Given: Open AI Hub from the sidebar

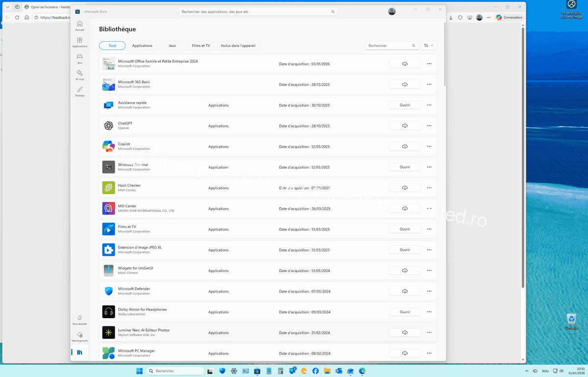Looking at the screenshot, I should click(x=79, y=75).
